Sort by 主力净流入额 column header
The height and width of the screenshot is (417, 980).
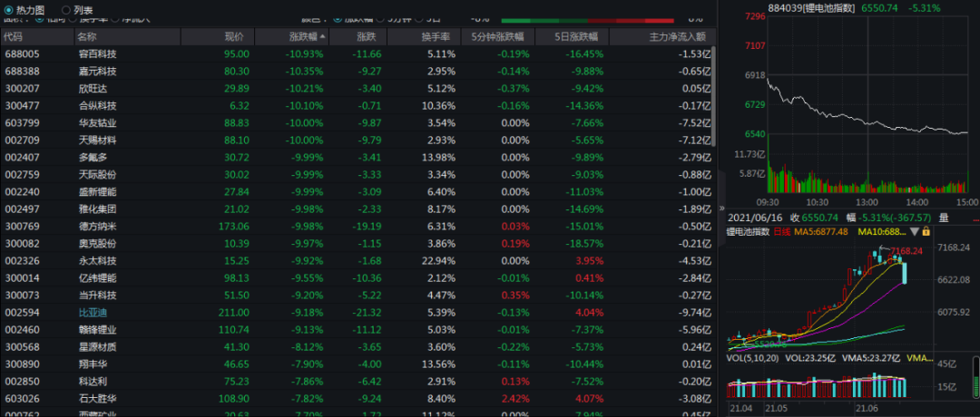click(x=676, y=37)
